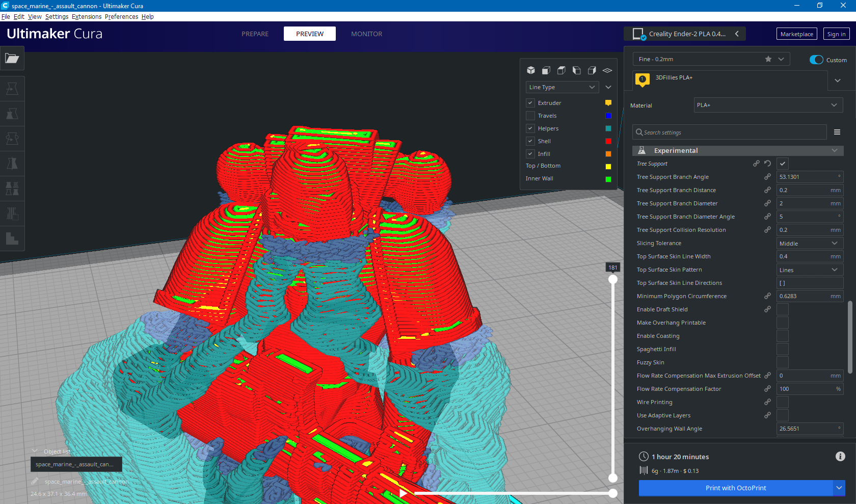Select the Rotate tool in left toolbar
The width and height of the screenshot is (856, 504).
[x=12, y=139]
